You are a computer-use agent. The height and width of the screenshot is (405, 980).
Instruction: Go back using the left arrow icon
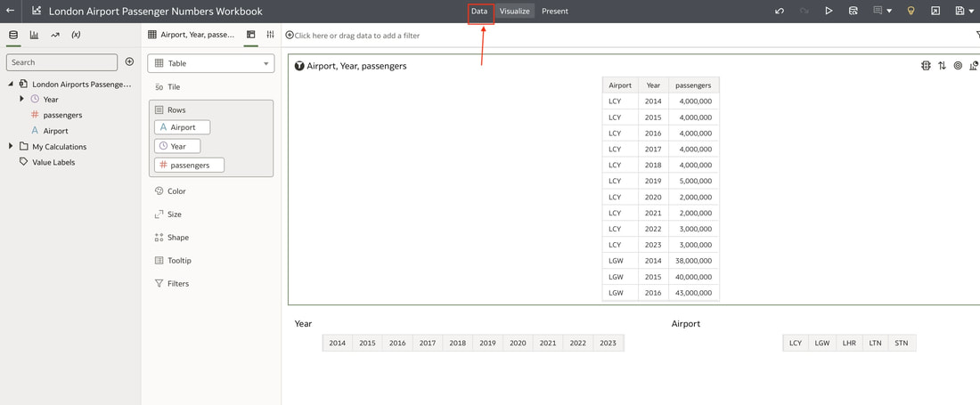pyautogui.click(x=10, y=11)
